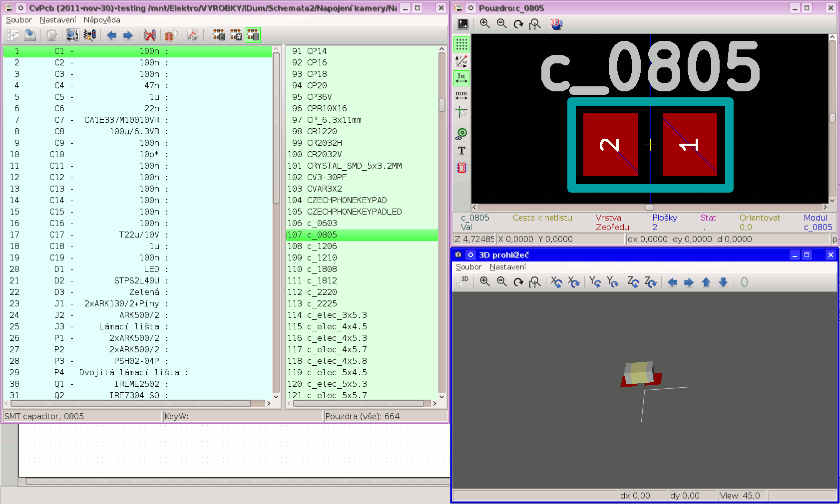Image resolution: width=840 pixels, height=504 pixels.
Task: Select footprint CRYSTAL_SMD_5x3.2MM
Action: click(362, 166)
